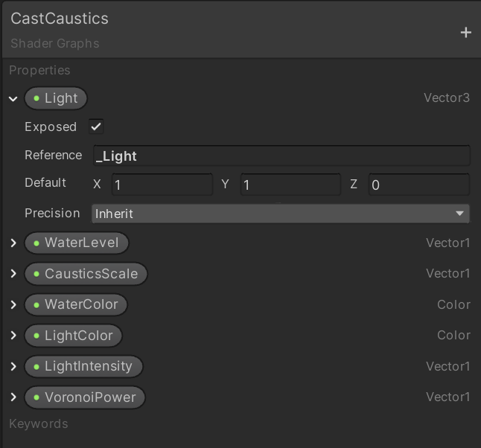Viewport: 481px width, 448px height.
Task: Uncheck the Exposed checkbox
Action: 97,127
